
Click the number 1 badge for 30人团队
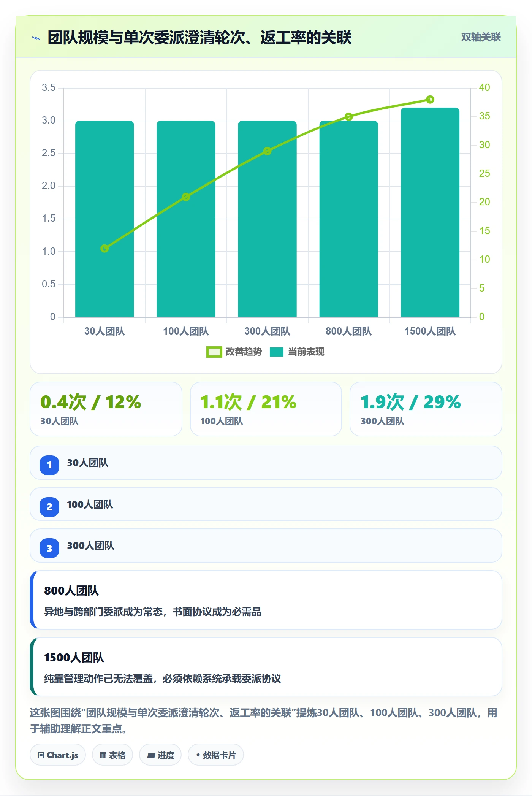click(49, 465)
